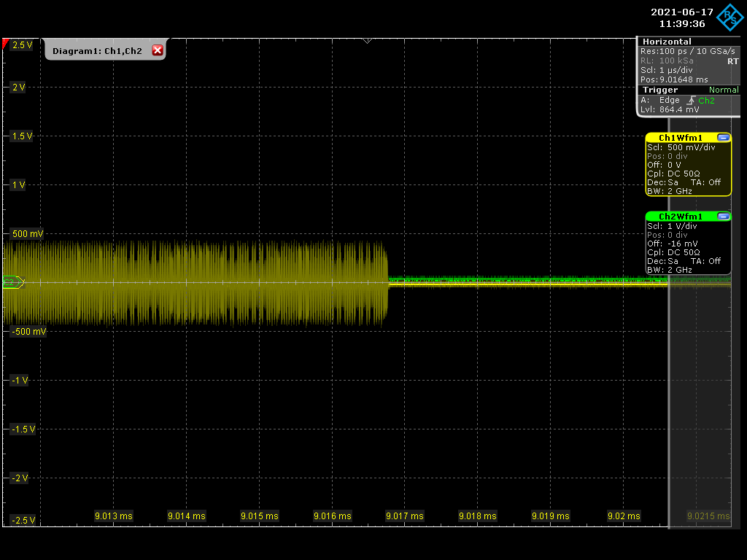The width and height of the screenshot is (747, 560).
Task: Minimize the Ch1Wfm1 signal box
Action: coord(723,137)
